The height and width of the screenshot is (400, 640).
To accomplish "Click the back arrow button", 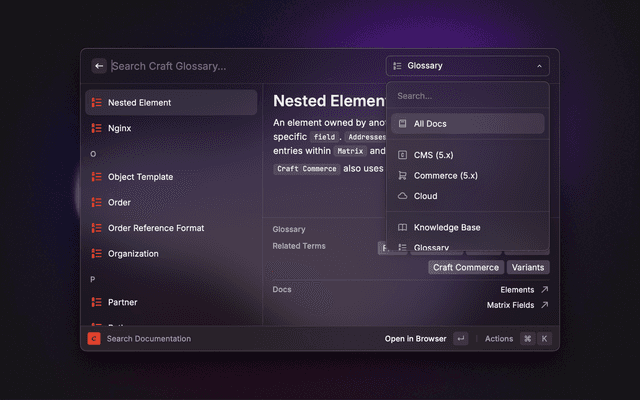I will point(99,66).
